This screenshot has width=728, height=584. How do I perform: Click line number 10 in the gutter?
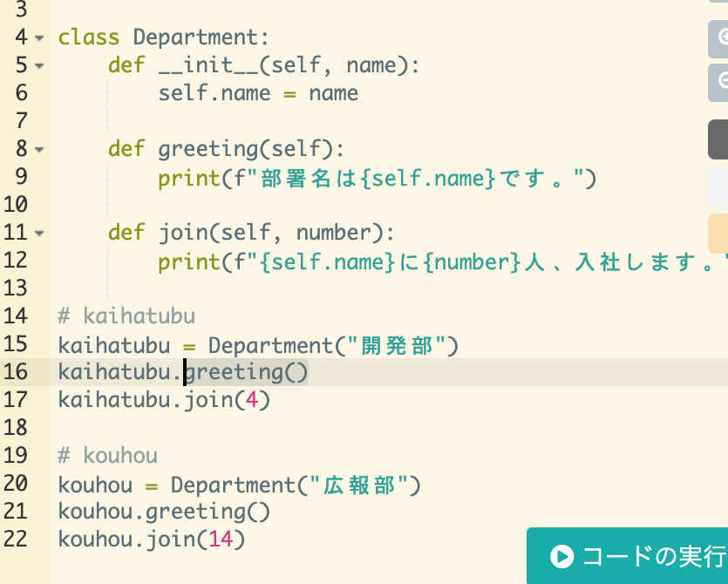click(16, 205)
